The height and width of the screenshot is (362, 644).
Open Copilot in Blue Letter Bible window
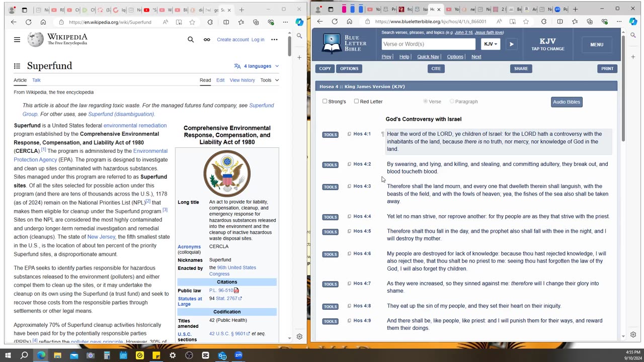pos(633,22)
